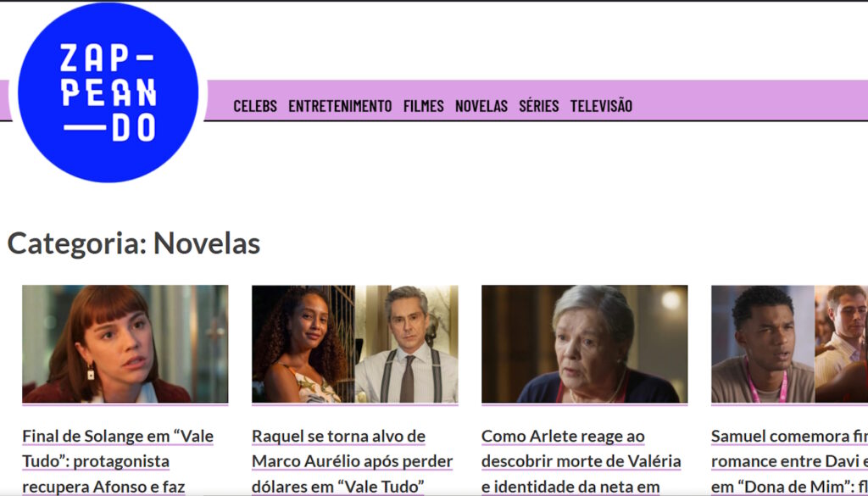
Task: Open the Raquel se torna alvo headline link
Action: point(352,462)
